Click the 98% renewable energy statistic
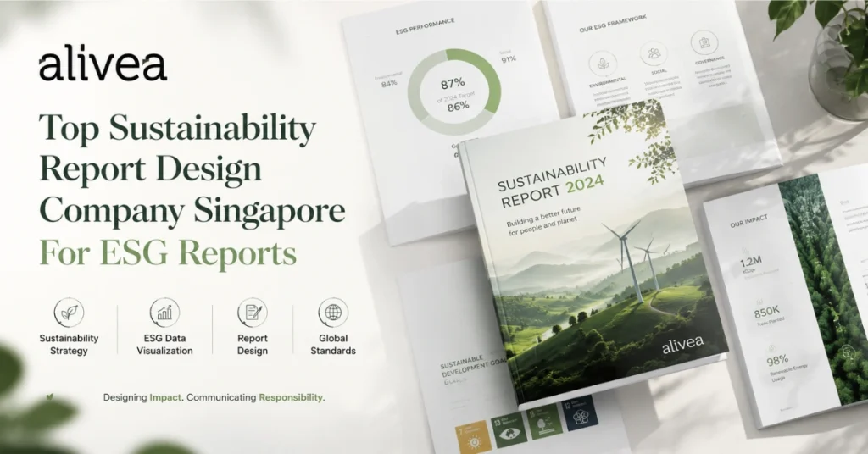Viewport: 868px width, 454px height. pos(777,361)
